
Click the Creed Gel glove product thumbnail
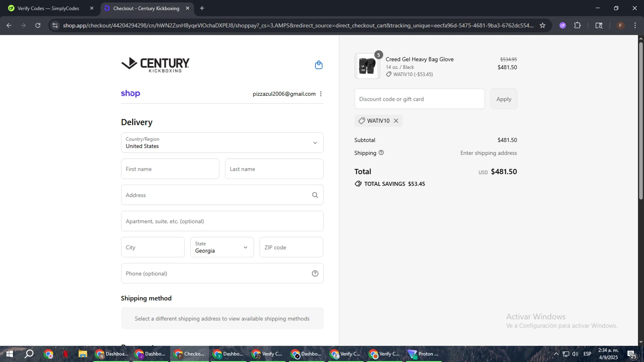(368, 66)
